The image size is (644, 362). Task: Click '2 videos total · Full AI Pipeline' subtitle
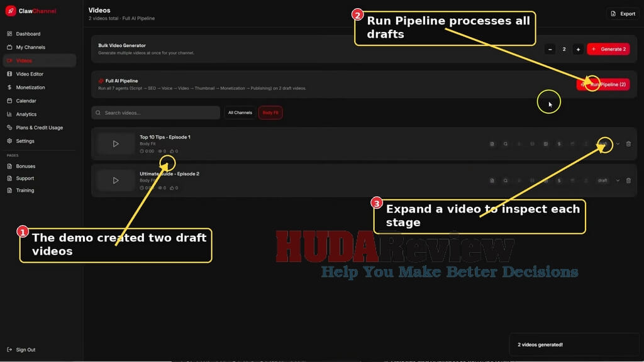(x=121, y=18)
